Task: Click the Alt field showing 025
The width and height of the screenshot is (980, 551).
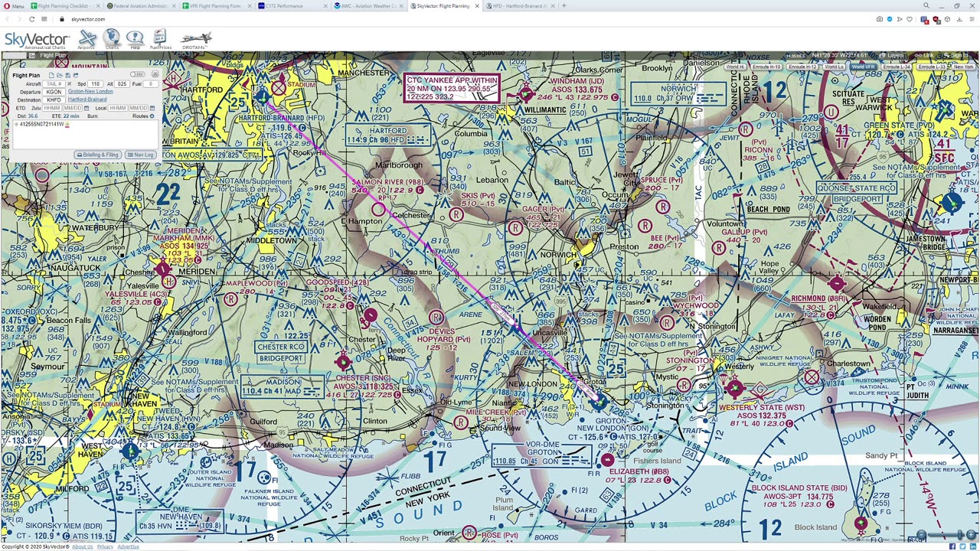Action: [122, 83]
